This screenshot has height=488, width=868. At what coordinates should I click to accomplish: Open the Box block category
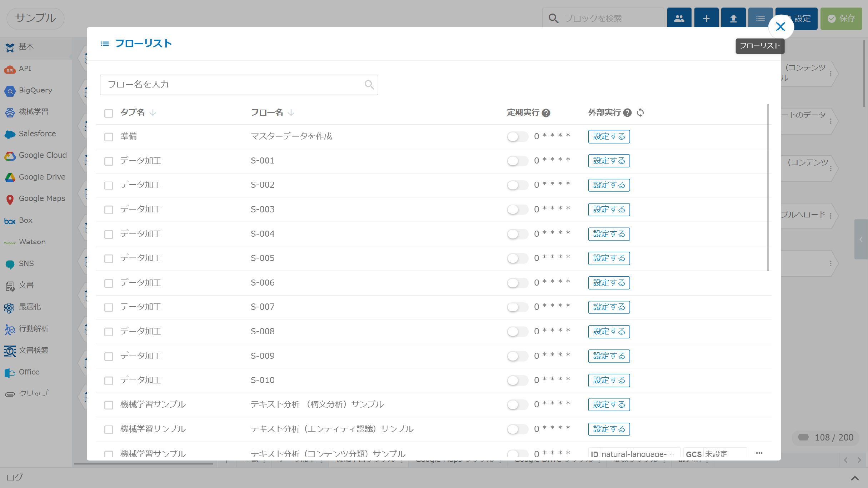pos(36,220)
